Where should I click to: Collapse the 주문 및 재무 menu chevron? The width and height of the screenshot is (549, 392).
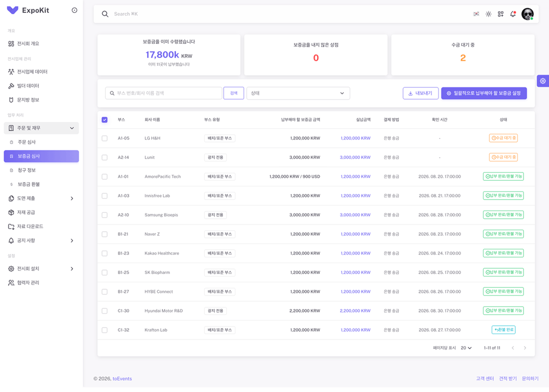click(x=72, y=128)
